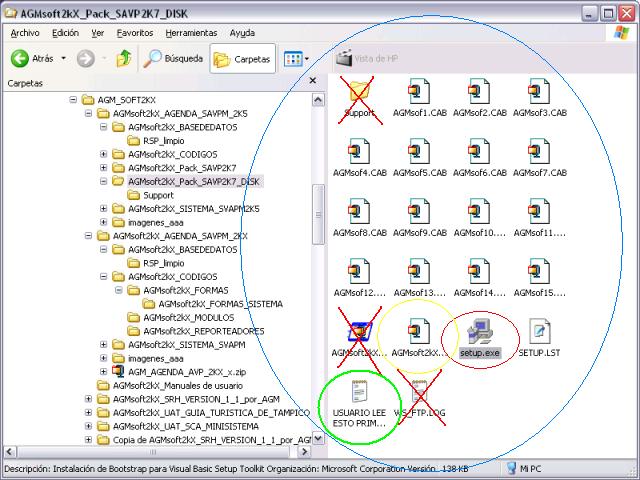Select AGMsoft2kX_Manuales de usuario folder

tap(170, 385)
